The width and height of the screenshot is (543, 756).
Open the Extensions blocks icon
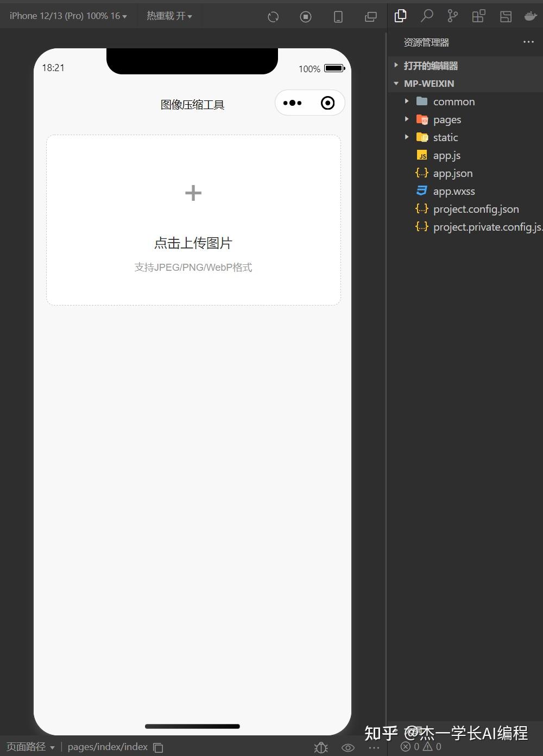(478, 16)
